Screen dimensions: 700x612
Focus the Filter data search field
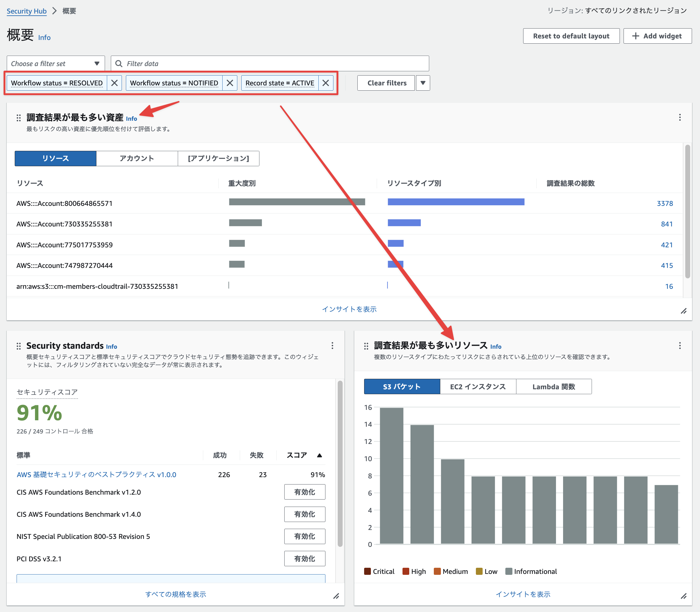(x=270, y=64)
